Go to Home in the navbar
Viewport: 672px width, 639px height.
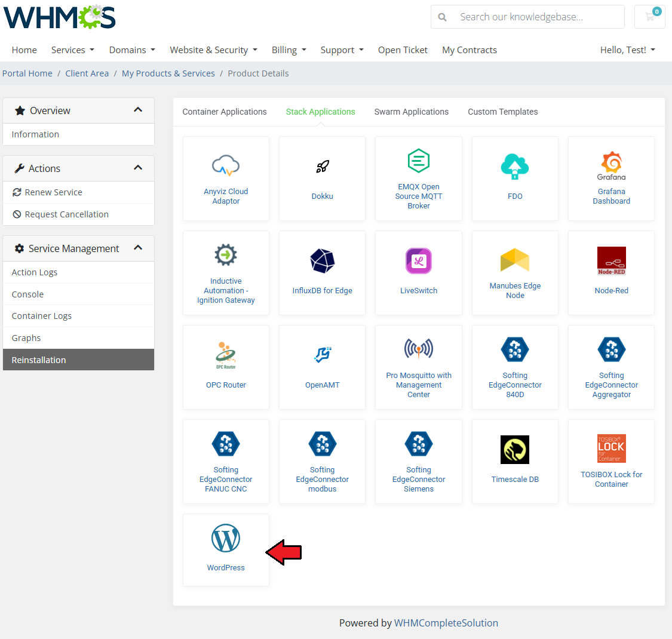tap(24, 50)
